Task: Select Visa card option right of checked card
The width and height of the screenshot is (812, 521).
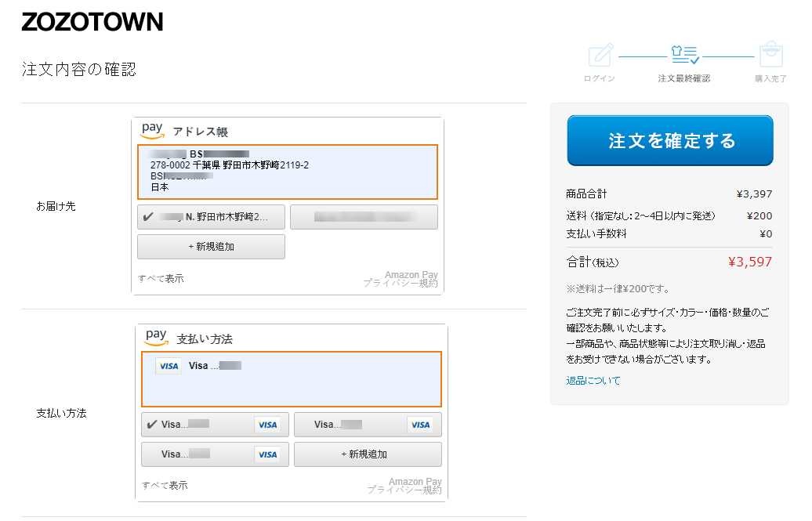Action: [368, 425]
